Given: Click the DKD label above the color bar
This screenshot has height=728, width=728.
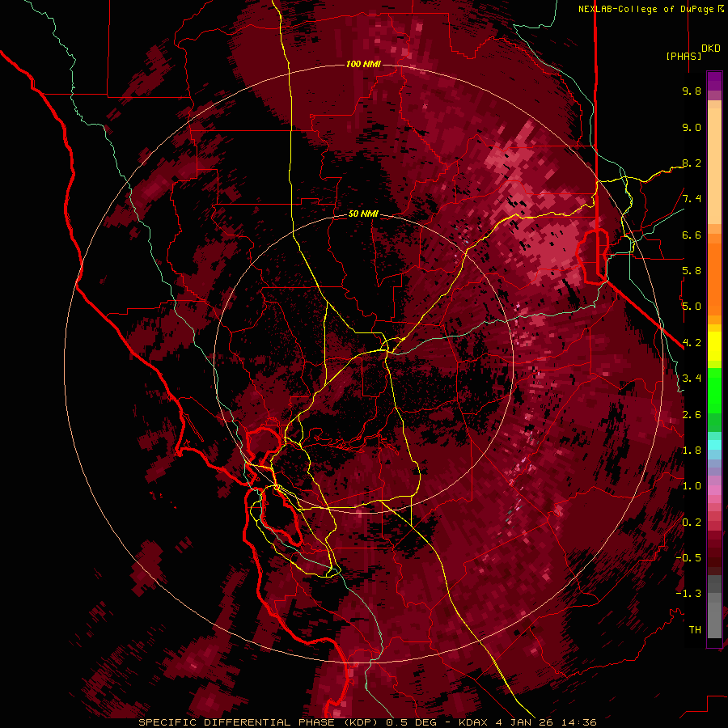Looking at the screenshot, I should pyautogui.click(x=711, y=49).
